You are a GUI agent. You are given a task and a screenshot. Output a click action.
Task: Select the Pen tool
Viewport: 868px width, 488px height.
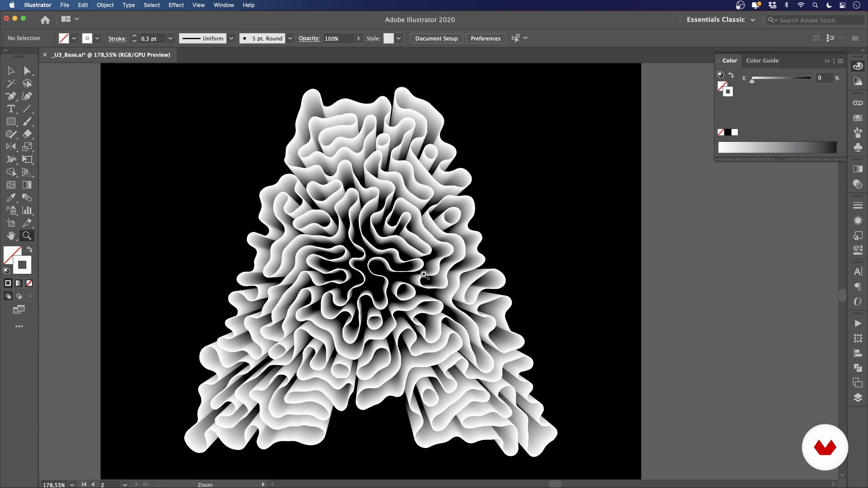click(10, 96)
